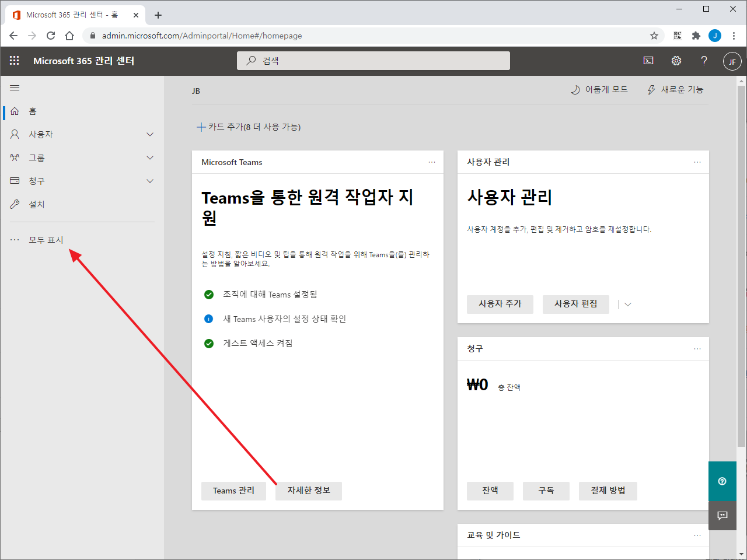Go back with the browser back arrow
The height and width of the screenshot is (560, 747).
[x=13, y=36]
